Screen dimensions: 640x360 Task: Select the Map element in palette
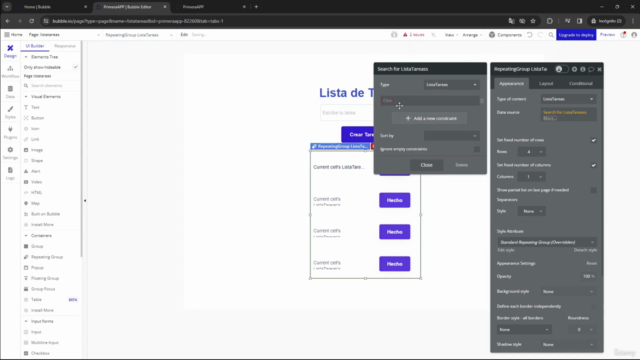click(x=35, y=203)
